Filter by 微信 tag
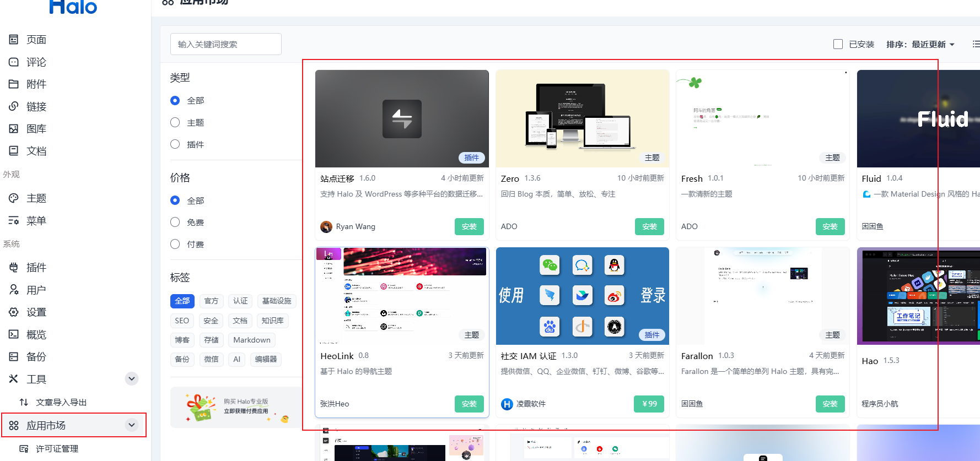The height and width of the screenshot is (461, 980). point(211,359)
